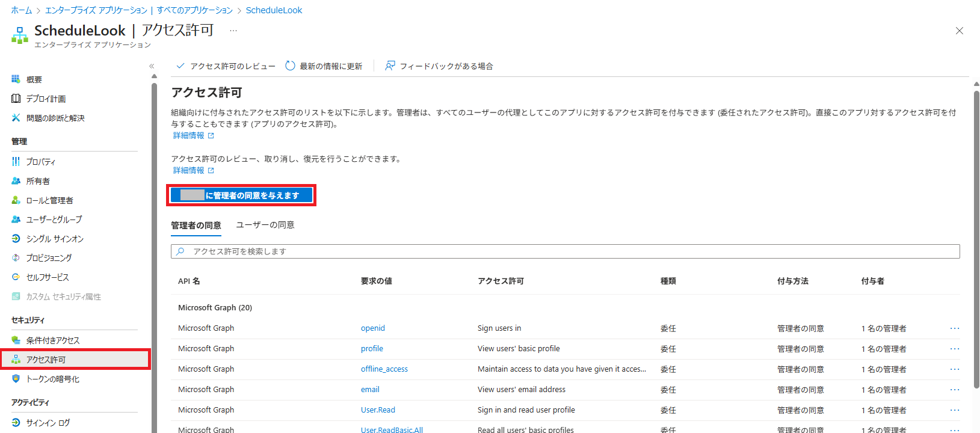The height and width of the screenshot is (433, 980).
Task: Collapse the Microsoft Graph (20) group
Action: pyautogui.click(x=215, y=307)
